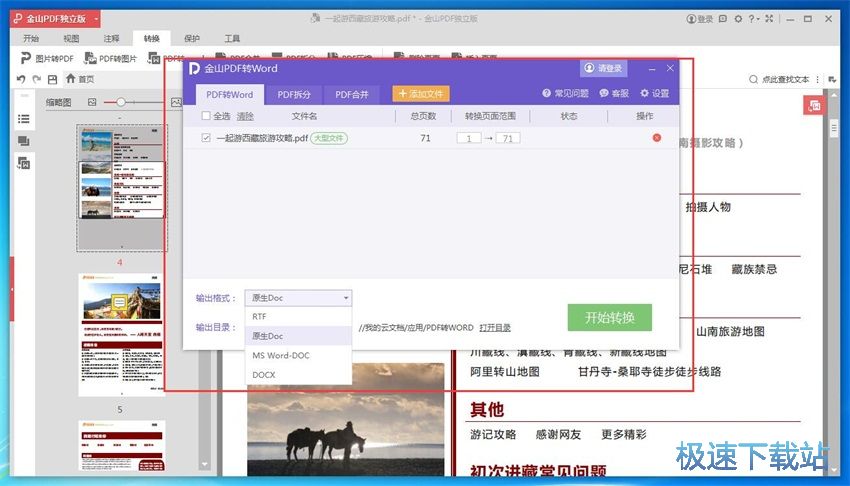Redo the last action

(x=37, y=79)
